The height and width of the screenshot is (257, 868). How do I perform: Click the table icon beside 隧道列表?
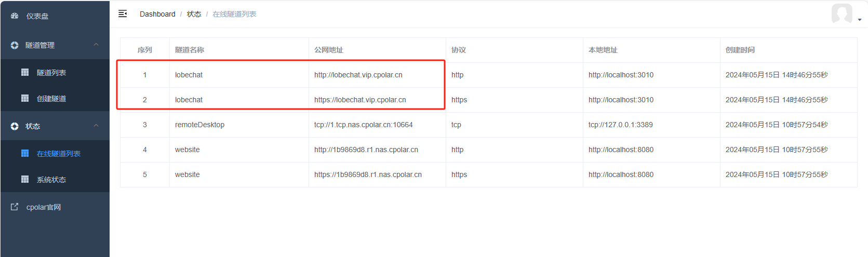(x=25, y=72)
